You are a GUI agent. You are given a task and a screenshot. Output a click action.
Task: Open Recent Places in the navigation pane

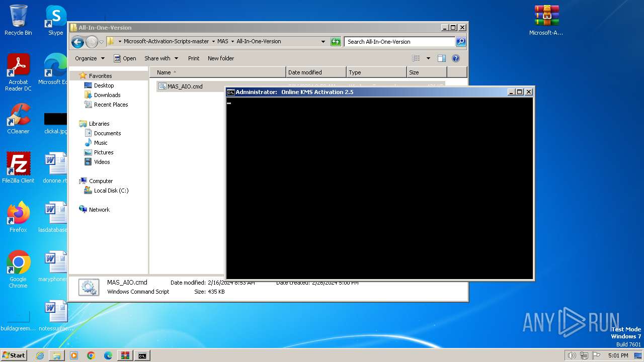111,105
